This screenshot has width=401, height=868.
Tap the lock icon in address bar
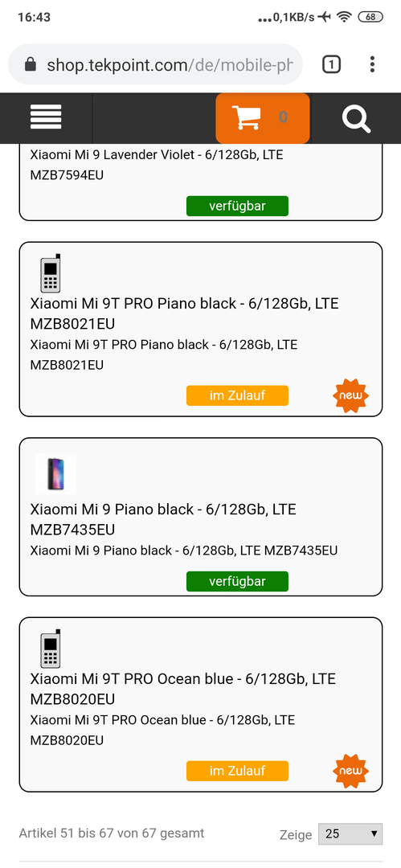click(31, 65)
